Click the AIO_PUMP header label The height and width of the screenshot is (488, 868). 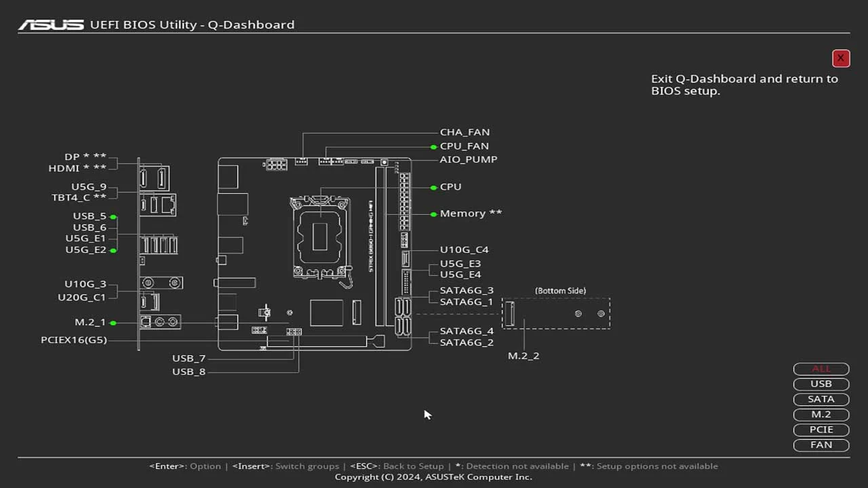[468, 159]
